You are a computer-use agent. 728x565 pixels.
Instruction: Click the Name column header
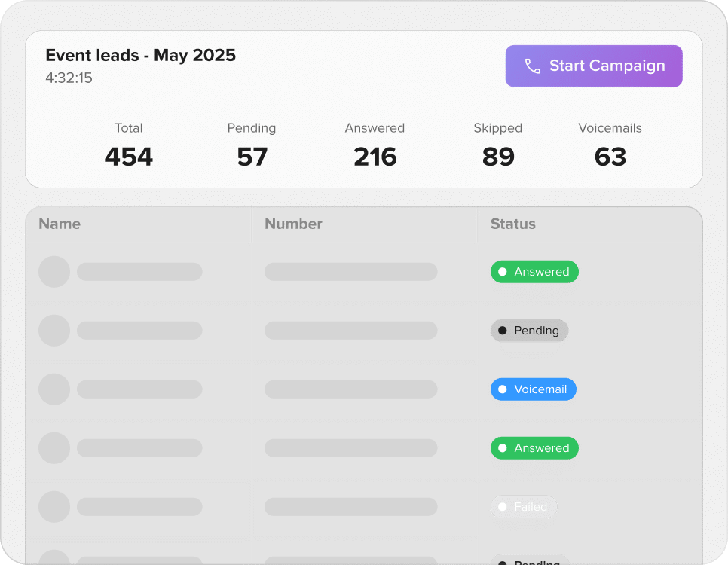[60, 224]
